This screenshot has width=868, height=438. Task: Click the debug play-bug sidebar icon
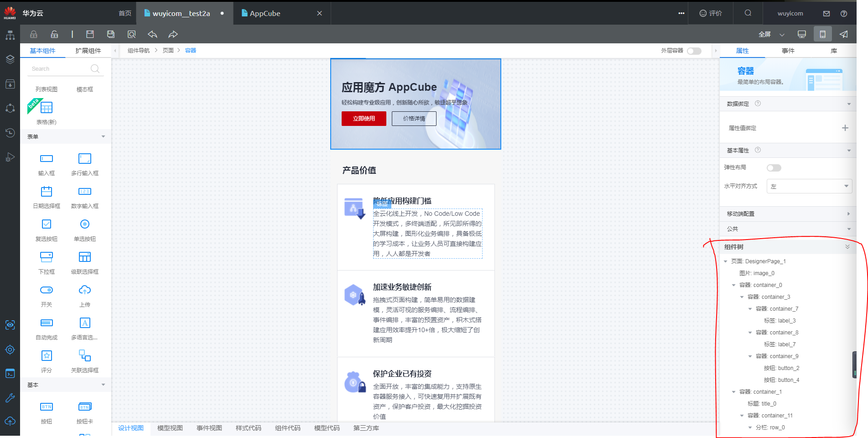click(x=10, y=157)
